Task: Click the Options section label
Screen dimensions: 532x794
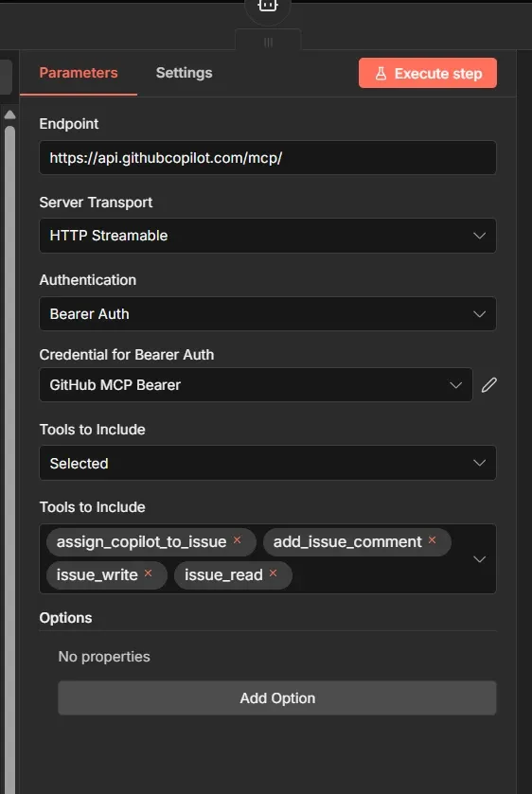Action: (66, 618)
